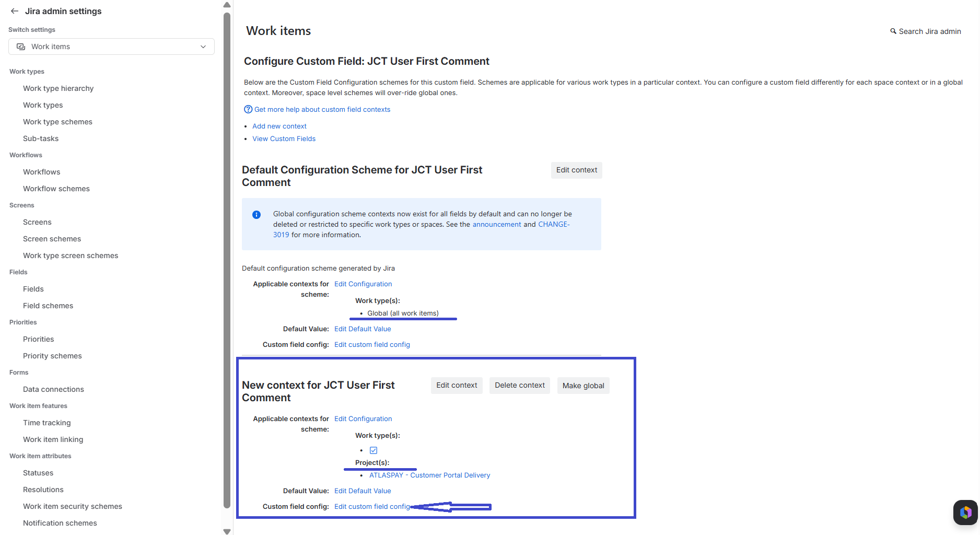Go to the Fields page
980x535 pixels.
coord(33,289)
